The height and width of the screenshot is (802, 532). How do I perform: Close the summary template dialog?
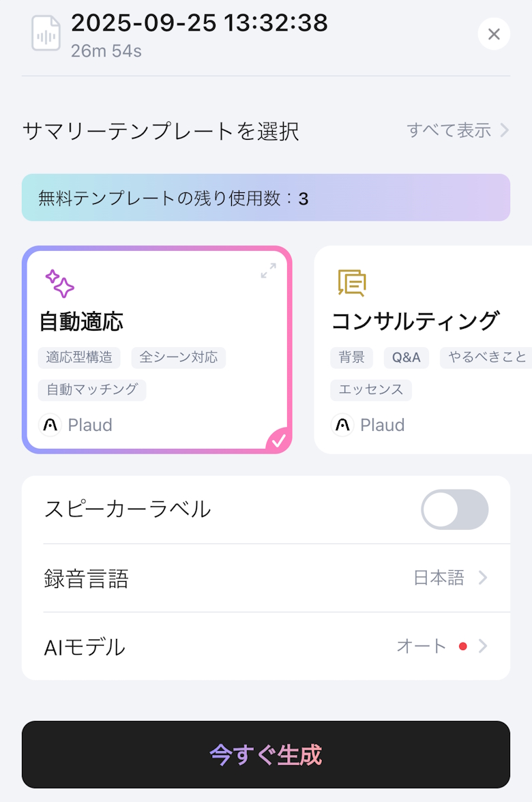(x=494, y=33)
